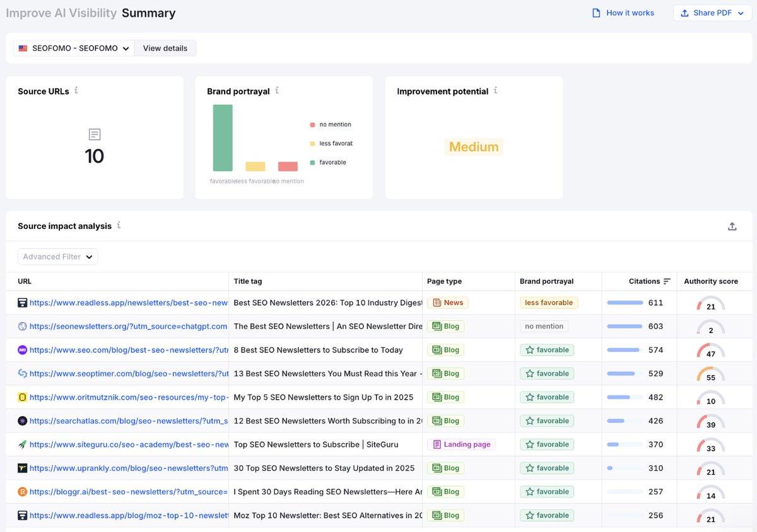
Task: Click the Improve AI Visibility breadcrumb text
Action: tap(61, 13)
